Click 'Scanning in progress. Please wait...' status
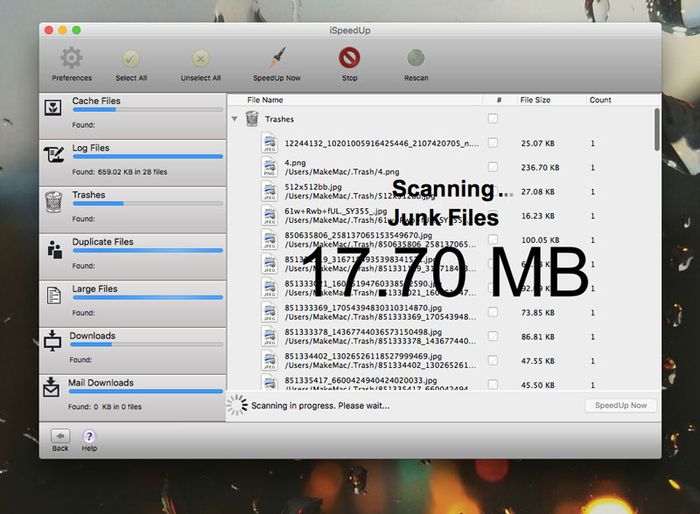The width and height of the screenshot is (700, 514). point(320,405)
